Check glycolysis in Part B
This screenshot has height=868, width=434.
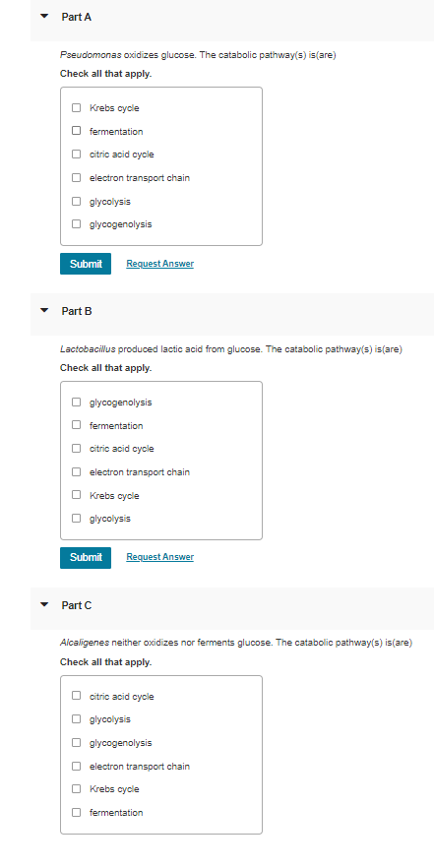pyautogui.click(x=77, y=518)
